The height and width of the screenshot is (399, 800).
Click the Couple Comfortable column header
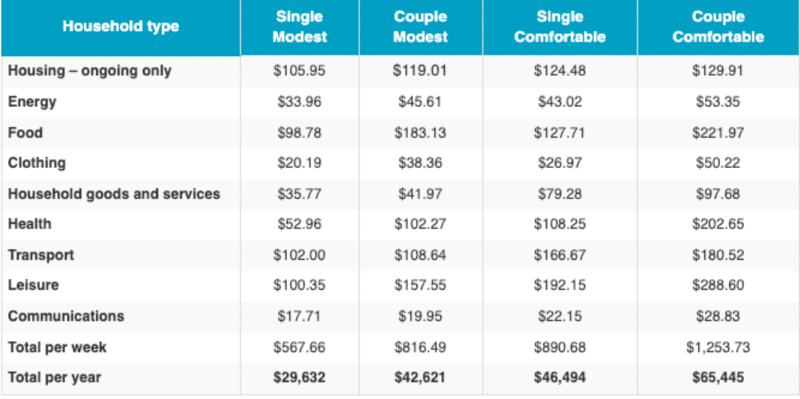(717, 27)
